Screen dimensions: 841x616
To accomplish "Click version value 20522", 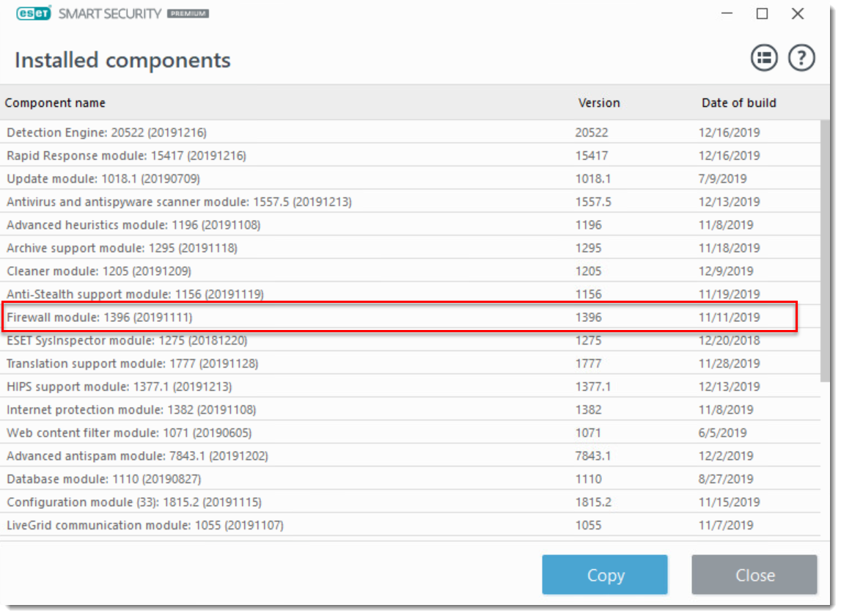I will pyautogui.click(x=591, y=132).
